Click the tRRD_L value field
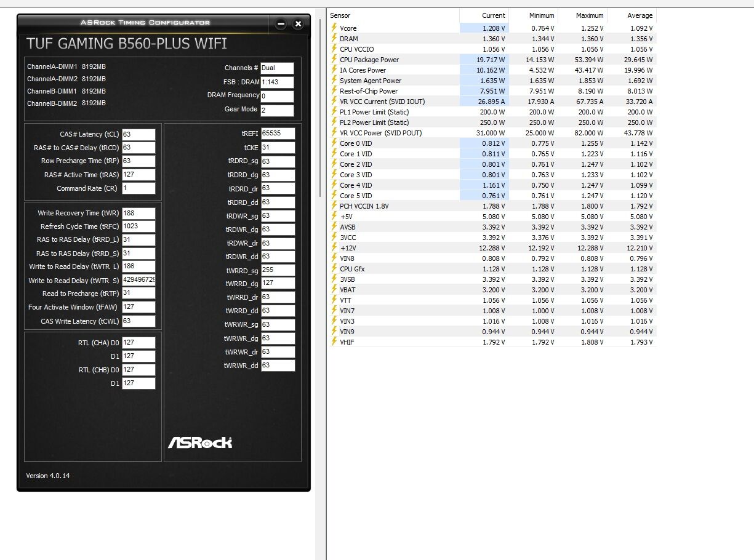754x560 pixels. coord(138,240)
